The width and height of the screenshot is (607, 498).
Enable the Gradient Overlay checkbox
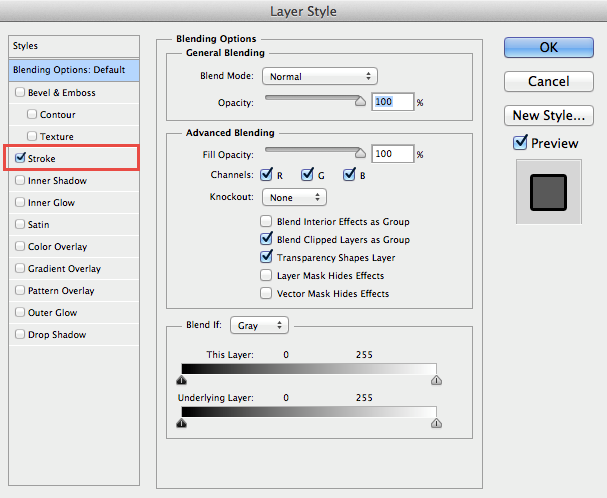[x=20, y=268]
